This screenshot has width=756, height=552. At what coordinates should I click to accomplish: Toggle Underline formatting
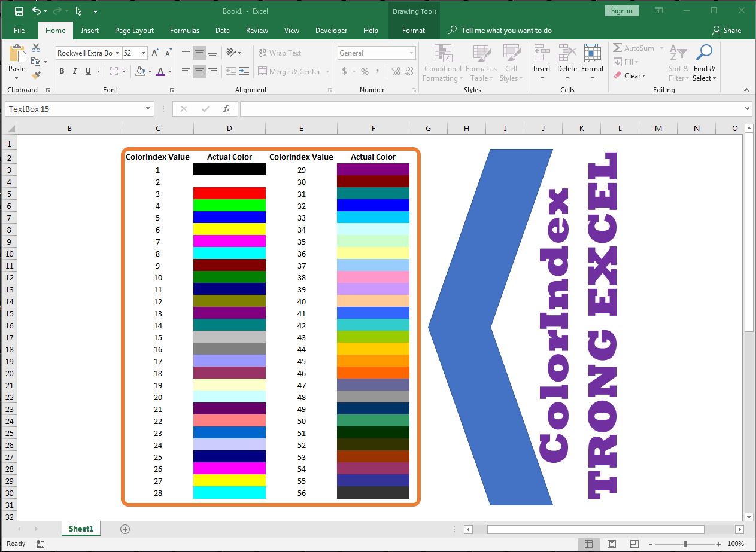click(88, 71)
